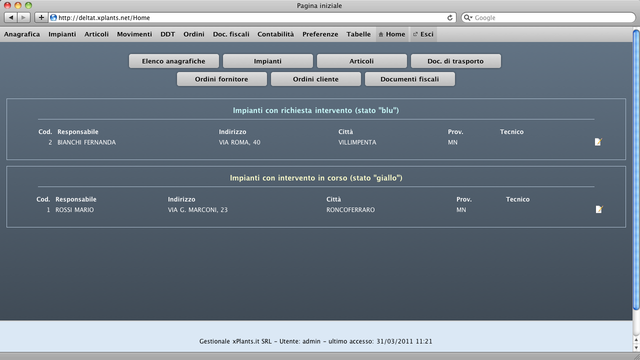Open edit icon for BIANCHI FERNANDA row
Image resolution: width=640 pixels, height=360 pixels.
tap(598, 142)
